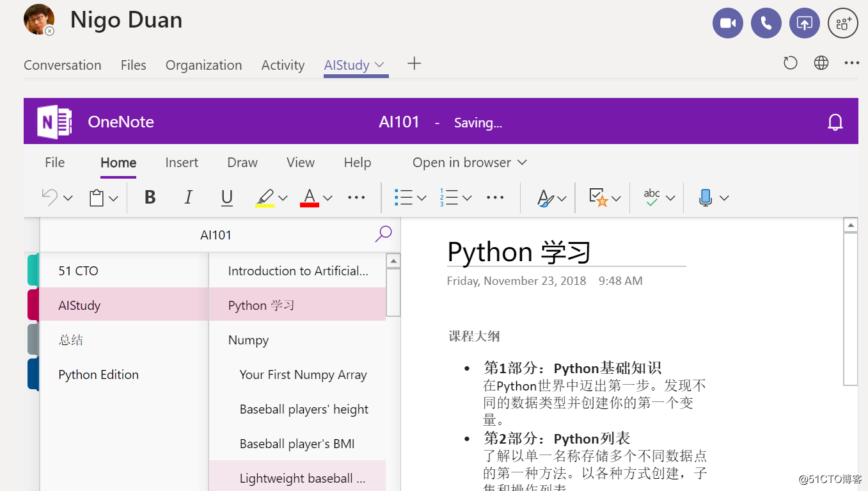Image resolution: width=868 pixels, height=491 pixels.
Task: Click the Styles icon
Action: (545, 198)
